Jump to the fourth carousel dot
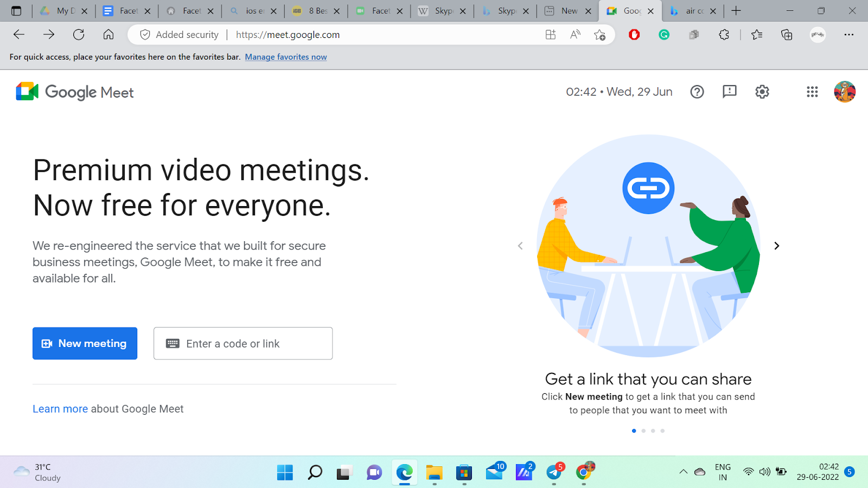The height and width of the screenshot is (488, 868). pos(662,431)
